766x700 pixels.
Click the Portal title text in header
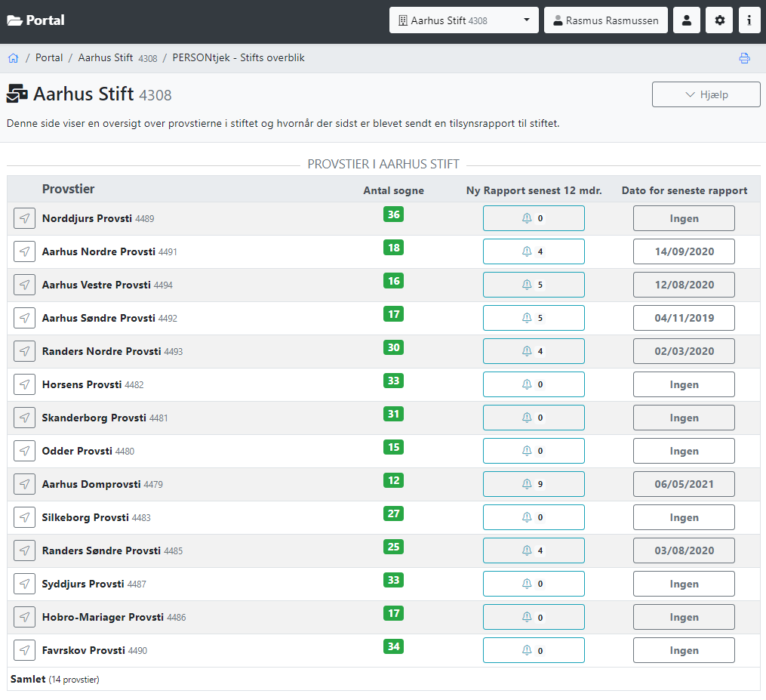45,20
